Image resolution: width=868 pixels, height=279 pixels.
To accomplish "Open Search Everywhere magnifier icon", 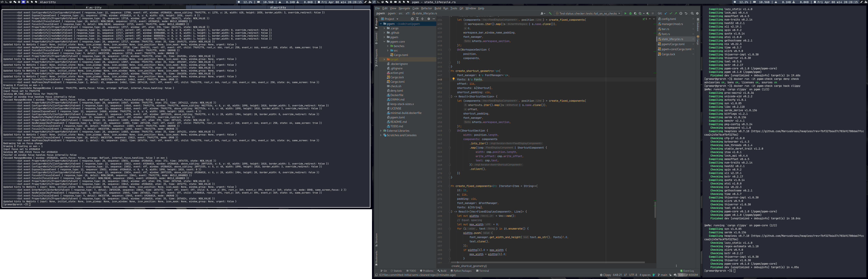I will (x=692, y=14).
